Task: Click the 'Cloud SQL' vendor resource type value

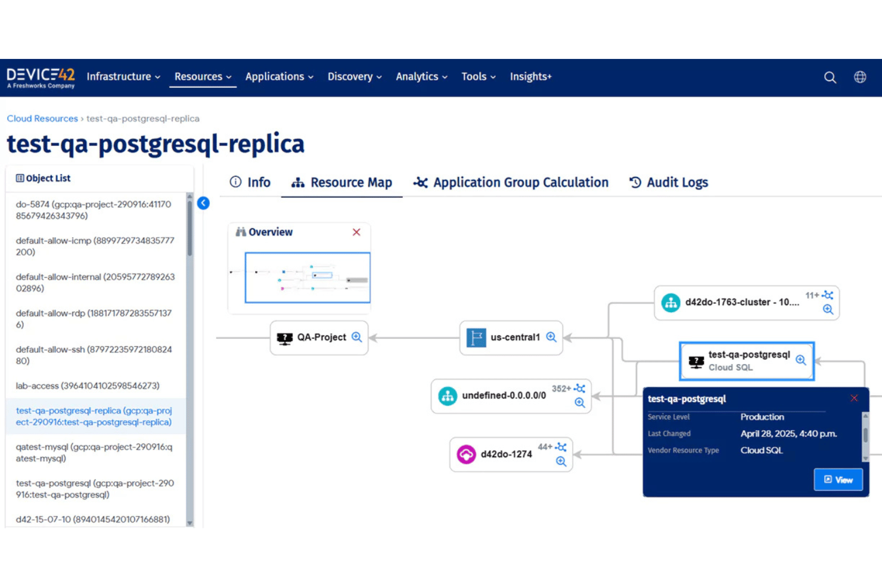Action: pos(762,450)
